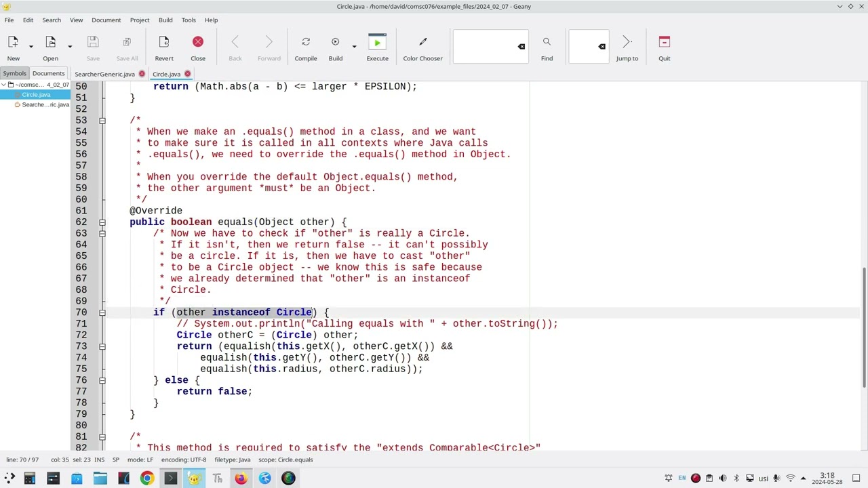Collapse comment fold at line 53
The image size is (868, 488).
tap(102, 121)
